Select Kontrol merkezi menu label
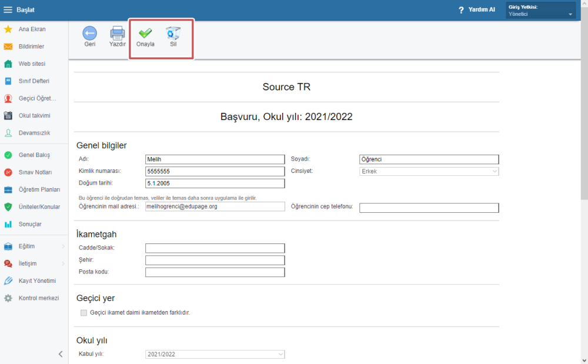Image resolution: width=588 pixels, height=364 pixels. tap(39, 298)
